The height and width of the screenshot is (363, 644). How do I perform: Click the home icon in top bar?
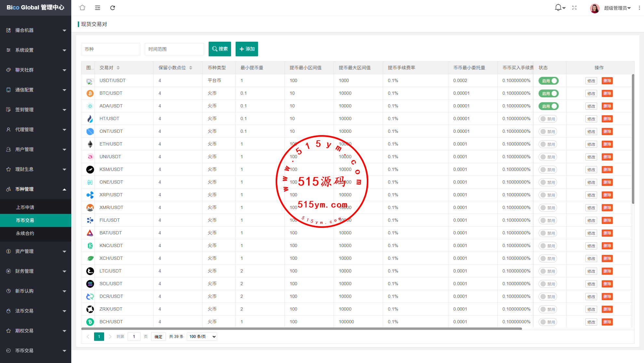click(x=82, y=7)
